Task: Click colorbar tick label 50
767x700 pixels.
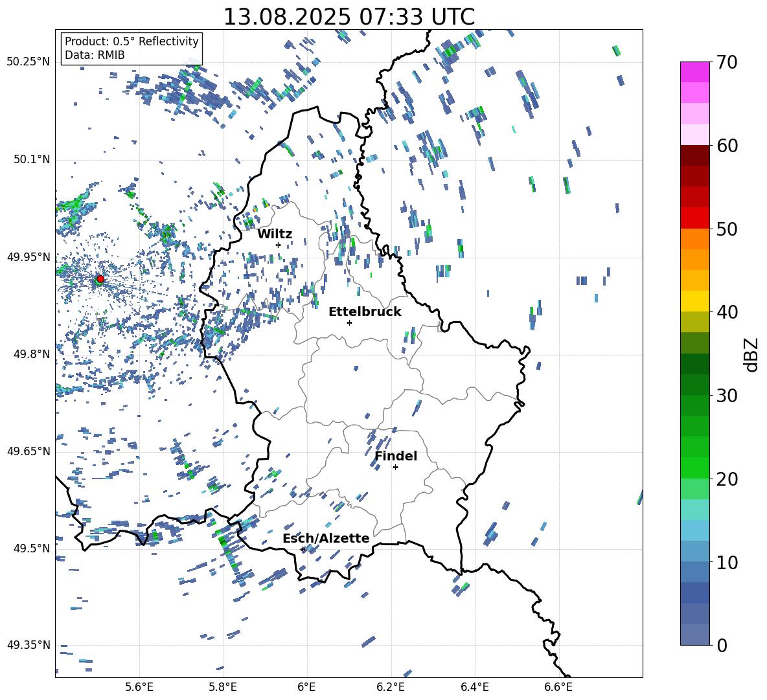Action: 727,229
